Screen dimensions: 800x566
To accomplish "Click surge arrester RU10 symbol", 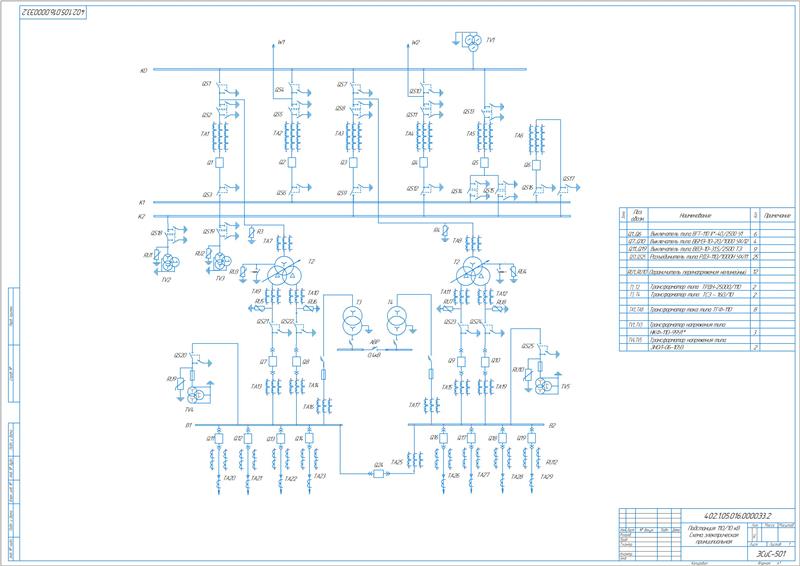I will [529, 377].
